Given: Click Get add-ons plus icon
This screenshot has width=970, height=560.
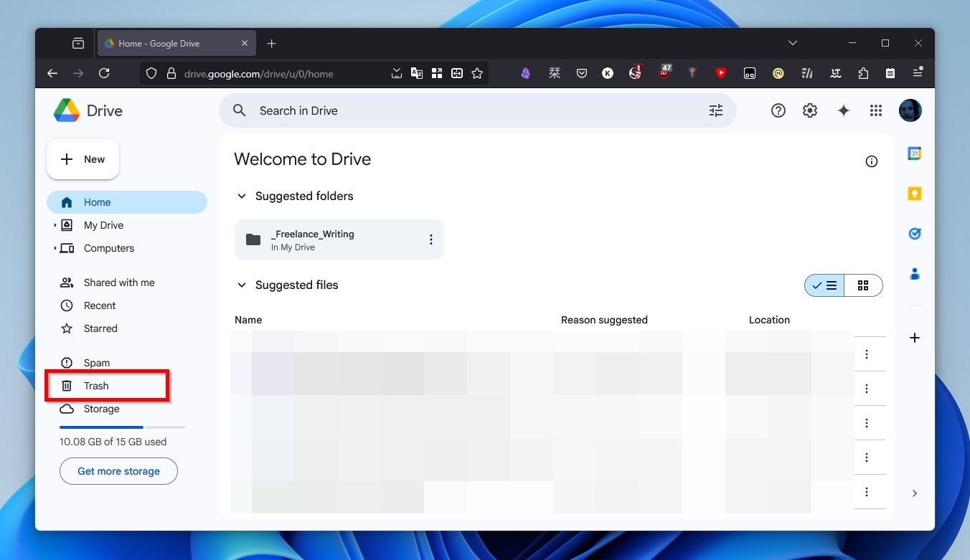Looking at the screenshot, I should click(x=915, y=338).
